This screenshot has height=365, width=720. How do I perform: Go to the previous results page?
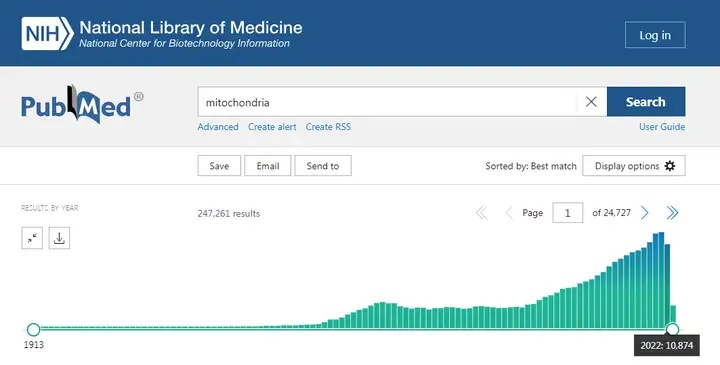(509, 213)
